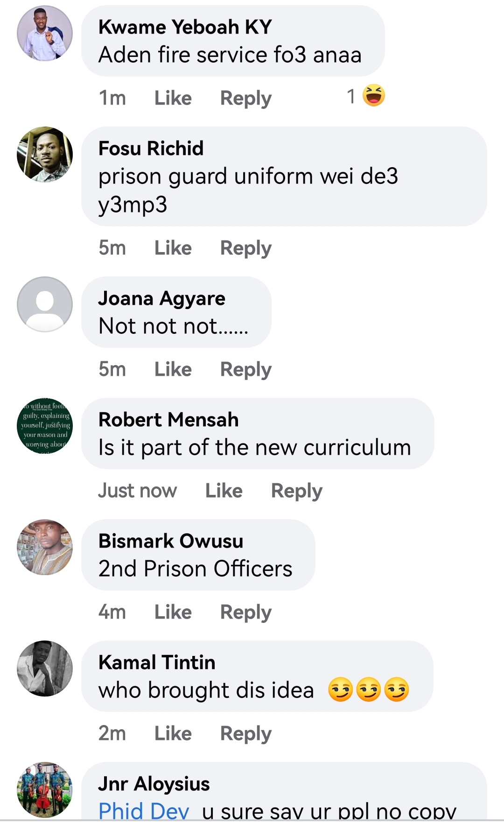Tap Fosu Richid's avatar photo
Screen dimensions: 504x824
[x=45, y=155]
